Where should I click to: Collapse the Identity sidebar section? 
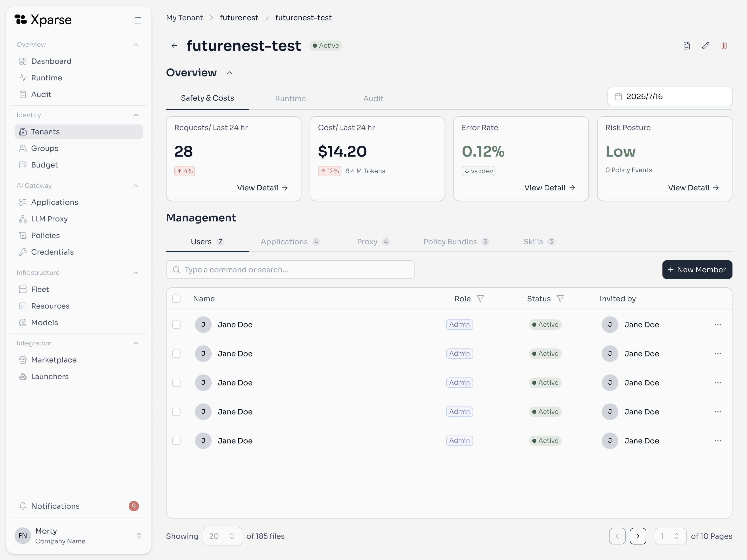click(x=136, y=115)
